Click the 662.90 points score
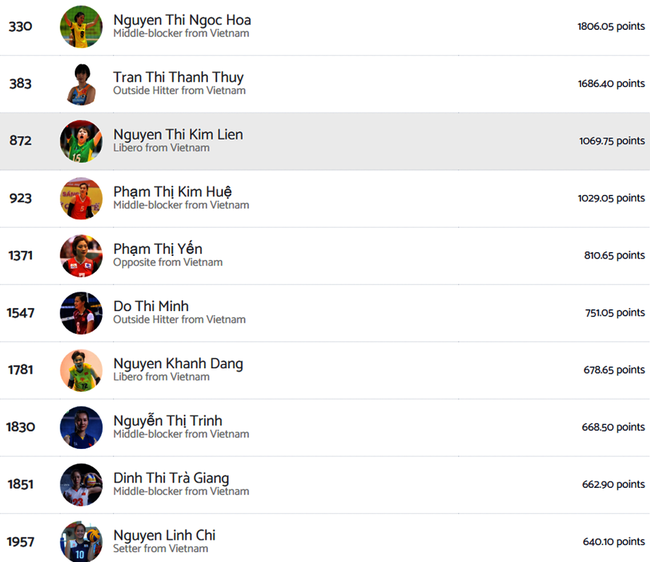 pyautogui.click(x=613, y=484)
